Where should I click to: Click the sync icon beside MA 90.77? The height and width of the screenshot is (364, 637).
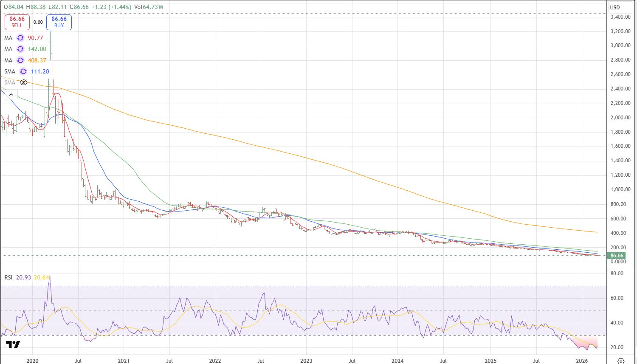tap(20, 38)
